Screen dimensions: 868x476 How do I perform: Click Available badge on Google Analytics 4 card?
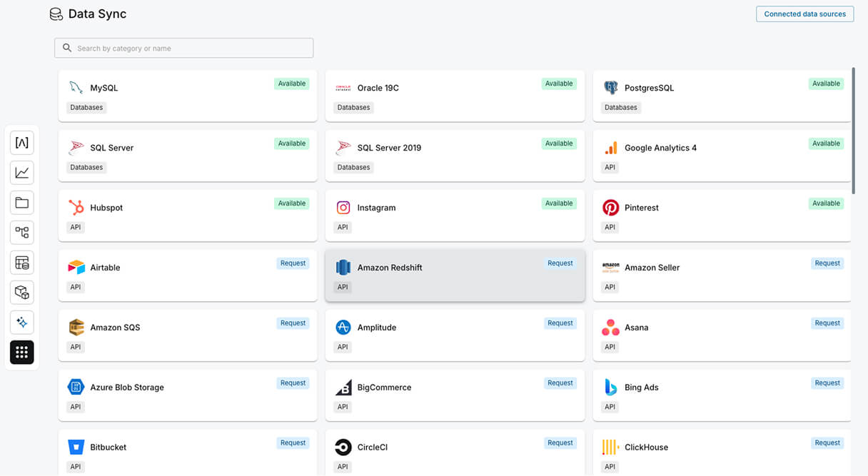pos(826,143)
